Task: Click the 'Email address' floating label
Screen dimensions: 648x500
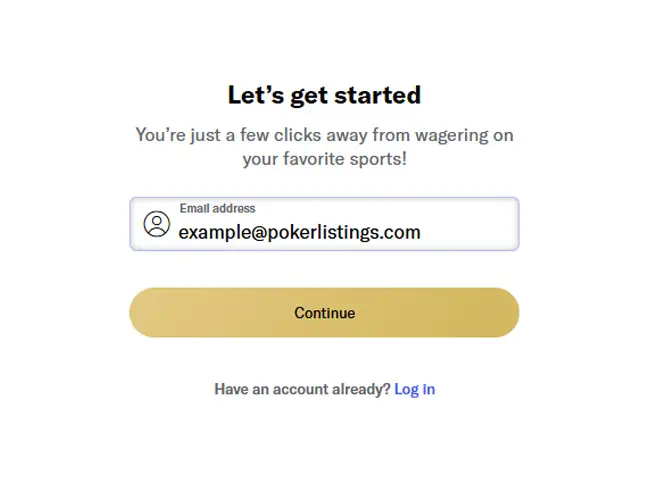Action: coord(217,209)
